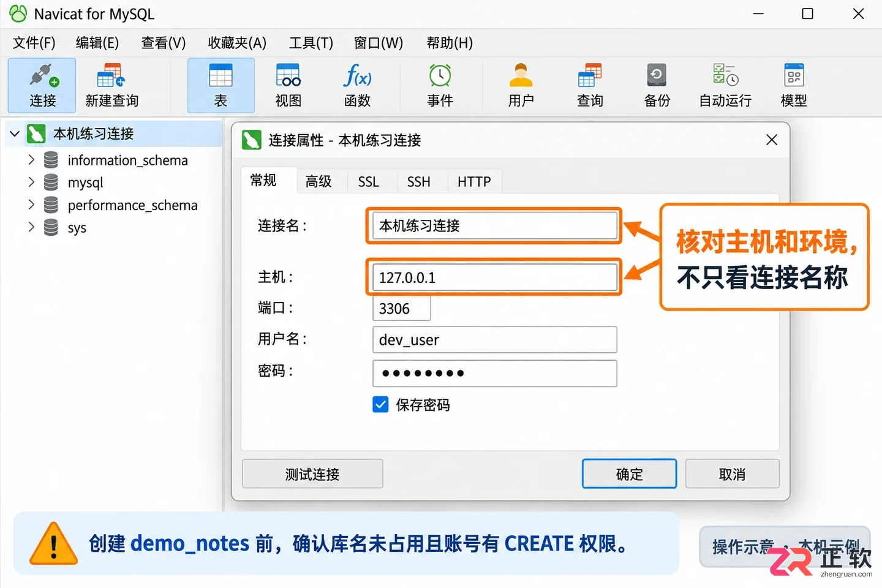Open the 模型 (Model) toolbar icon
The image size is (882, 588).
coord(794,85)
